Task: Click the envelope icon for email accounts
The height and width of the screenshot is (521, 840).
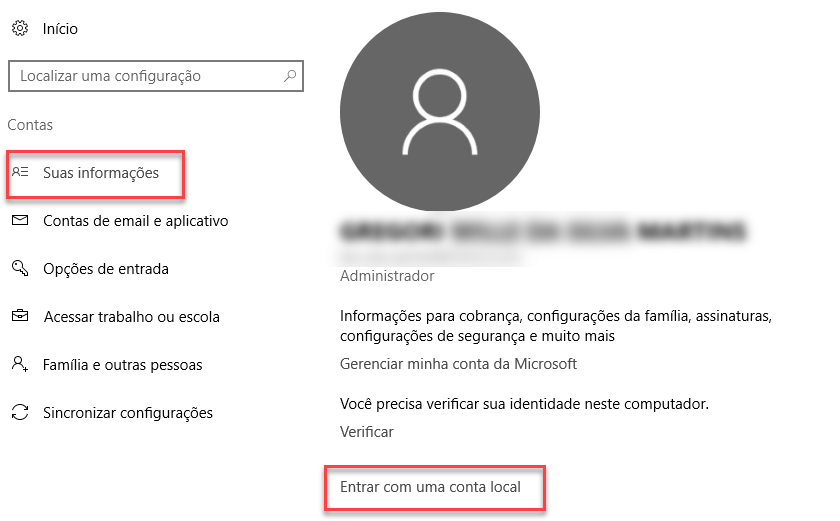Action: tap(20, 220)
